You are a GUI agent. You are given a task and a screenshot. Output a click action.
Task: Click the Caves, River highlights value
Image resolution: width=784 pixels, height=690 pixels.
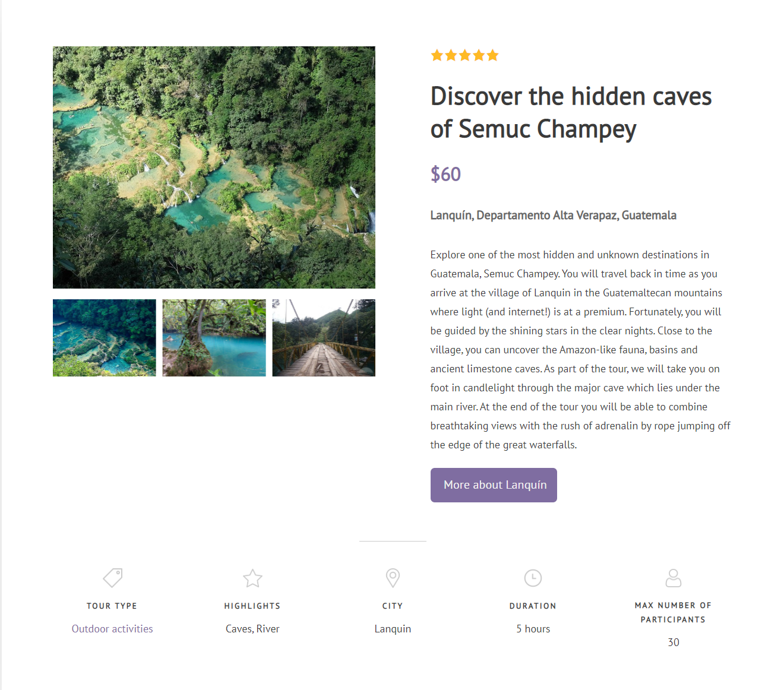coord(252,629)
